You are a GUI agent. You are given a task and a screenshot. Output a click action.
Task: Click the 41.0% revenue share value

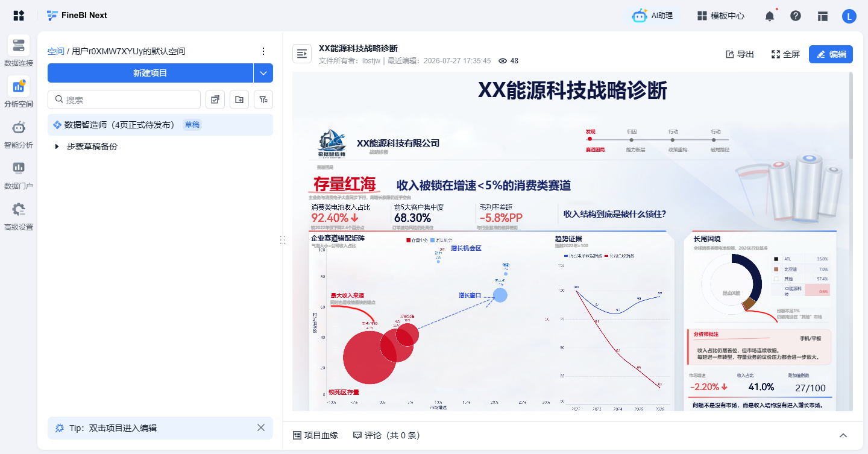pos(761,386)
